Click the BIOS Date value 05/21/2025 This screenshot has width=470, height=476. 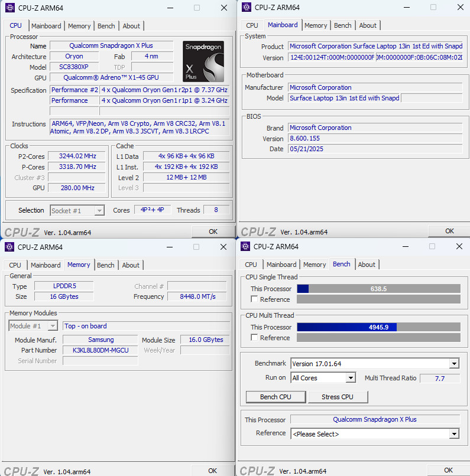click(x=375, y=149)
